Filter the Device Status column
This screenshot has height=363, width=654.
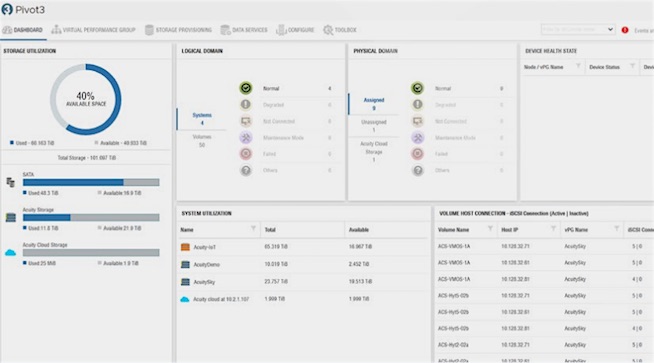632,66
